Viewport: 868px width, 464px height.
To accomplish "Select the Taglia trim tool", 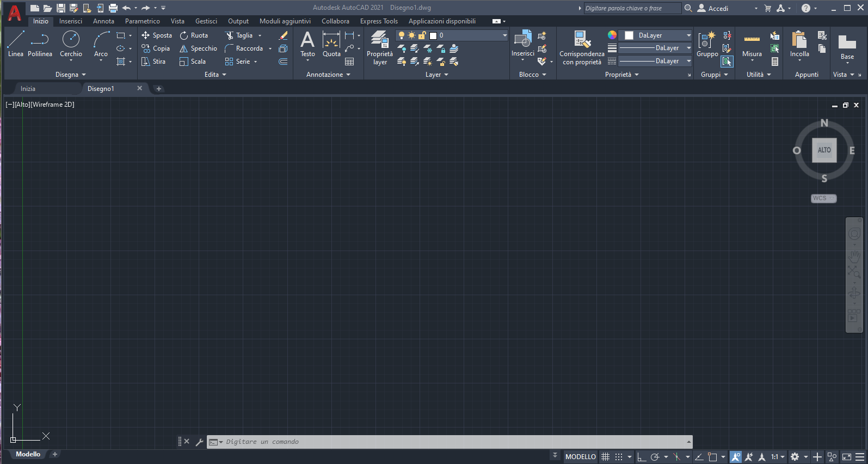I will (239, 35).
